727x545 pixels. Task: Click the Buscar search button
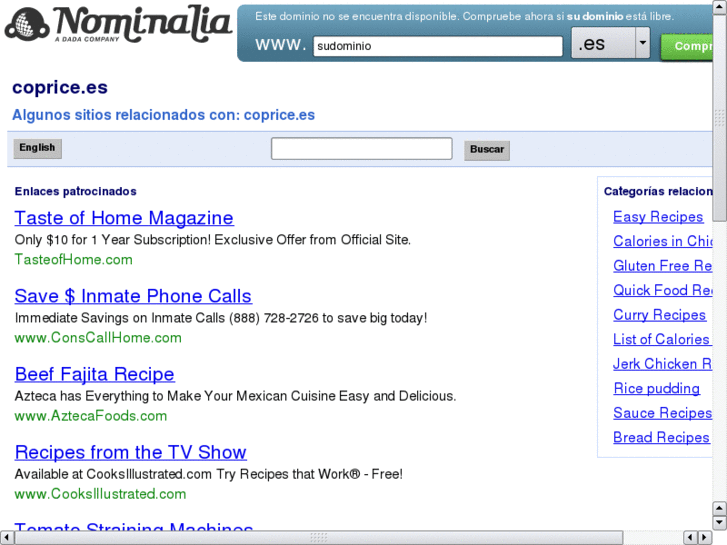[487, 150]
